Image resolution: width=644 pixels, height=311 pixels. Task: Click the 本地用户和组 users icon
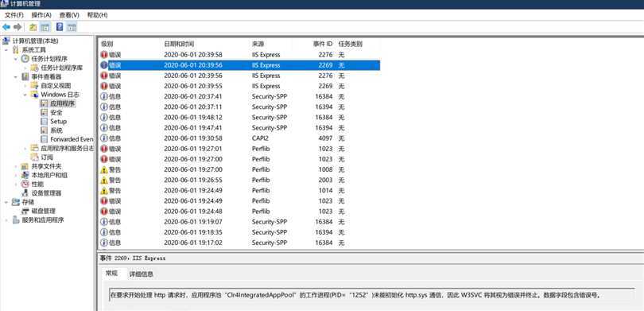25,175
